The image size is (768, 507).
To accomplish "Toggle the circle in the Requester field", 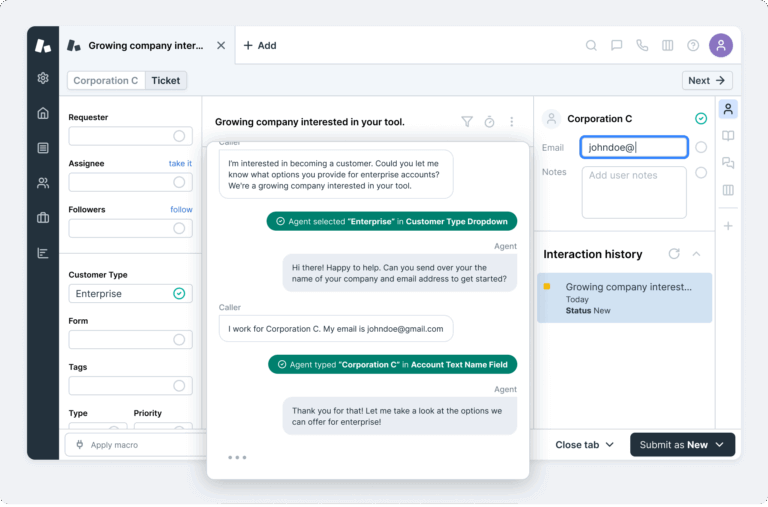I will tap(179, 136).
